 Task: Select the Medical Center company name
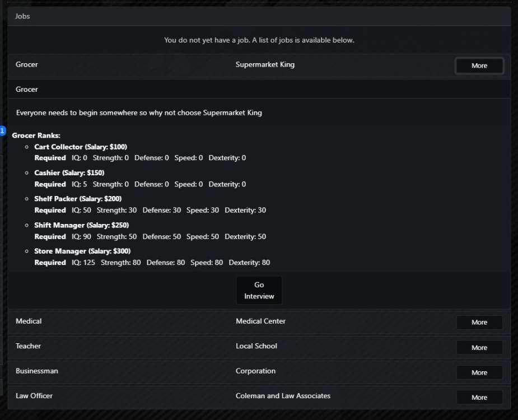tap(260, 321)
